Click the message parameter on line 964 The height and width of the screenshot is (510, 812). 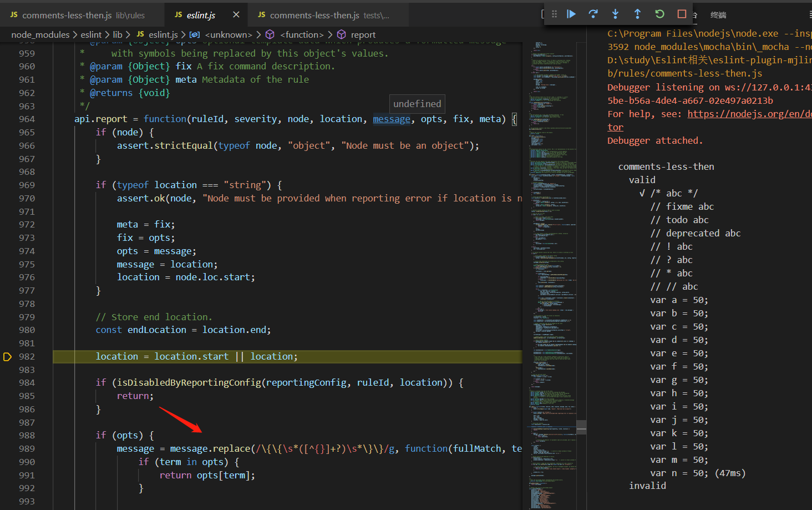(392, 119)
